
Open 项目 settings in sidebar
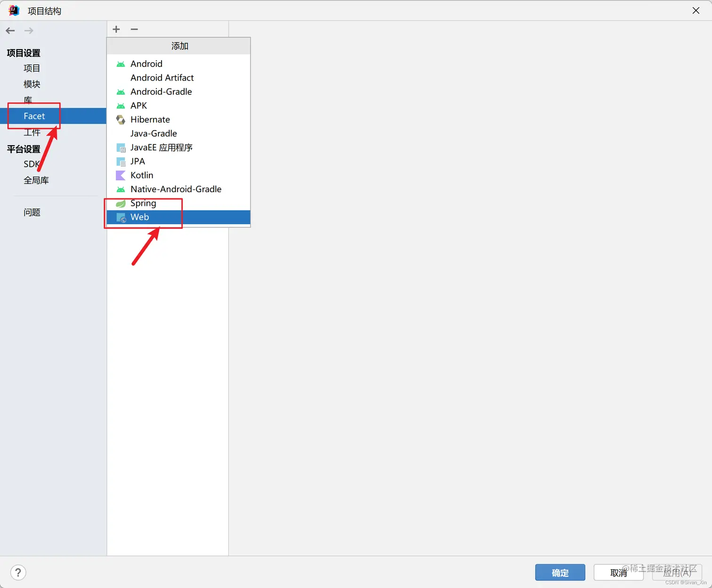pyautogui.click(x=32, y=68)
